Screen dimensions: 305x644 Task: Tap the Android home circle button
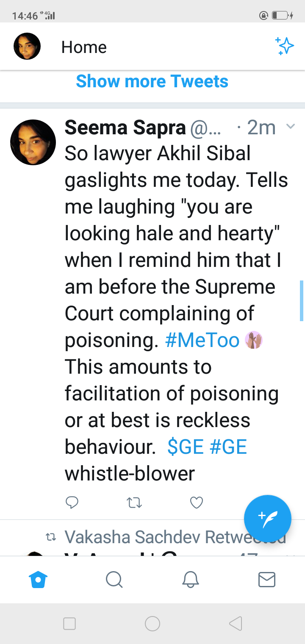pyautogui.click(x=152, y=623)
